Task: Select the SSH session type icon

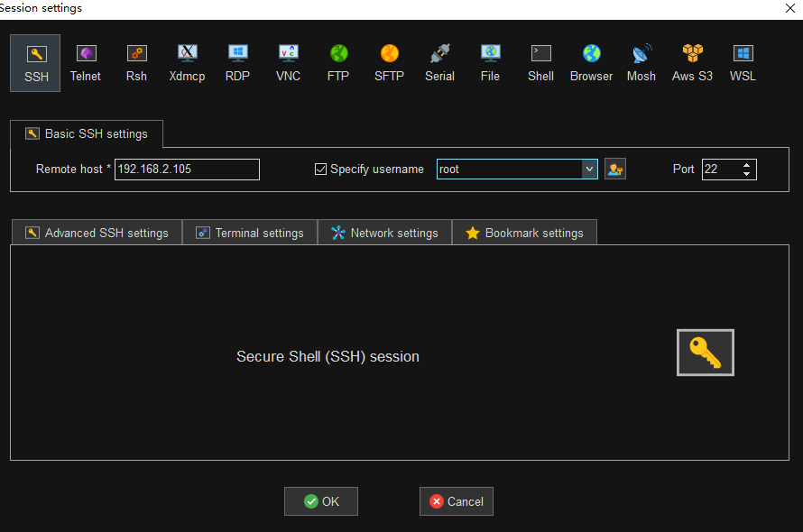Action: (x=36, y=63)
